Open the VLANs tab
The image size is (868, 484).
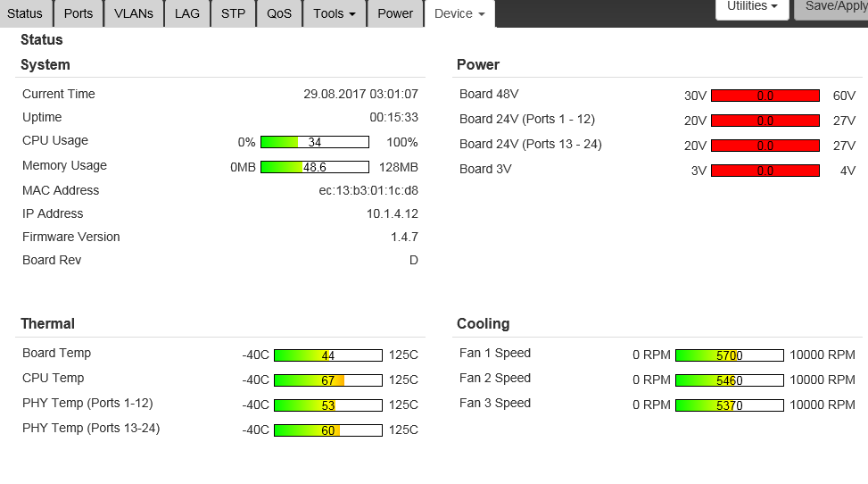(x=134, y=13)
